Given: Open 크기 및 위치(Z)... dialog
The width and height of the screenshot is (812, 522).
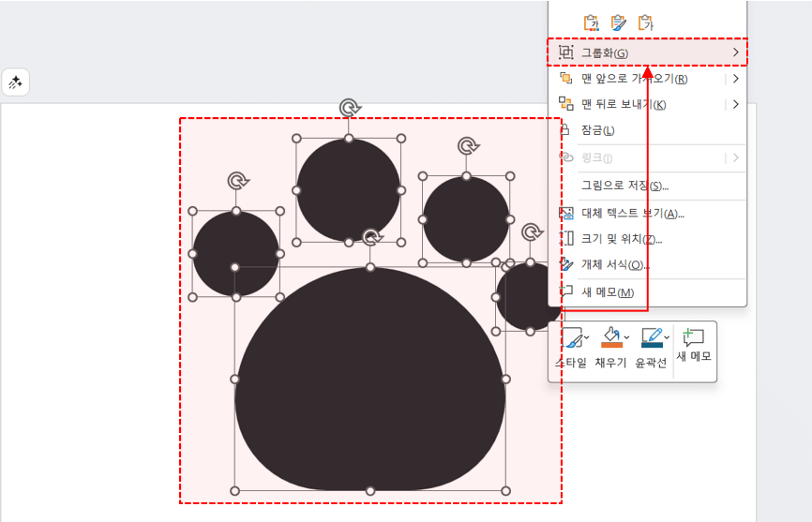Looking at the screenshot, I should pyautogui.click(x=622, y=239).
